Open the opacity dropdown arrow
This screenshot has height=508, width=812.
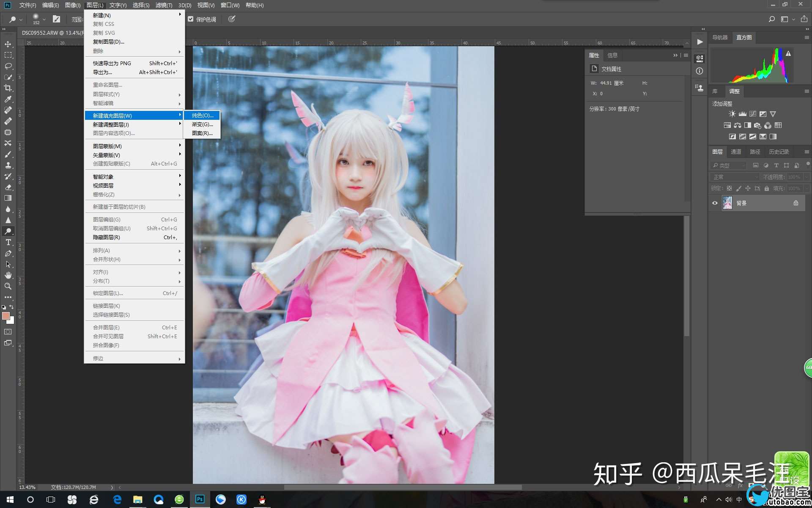click(x=807, y=177)
